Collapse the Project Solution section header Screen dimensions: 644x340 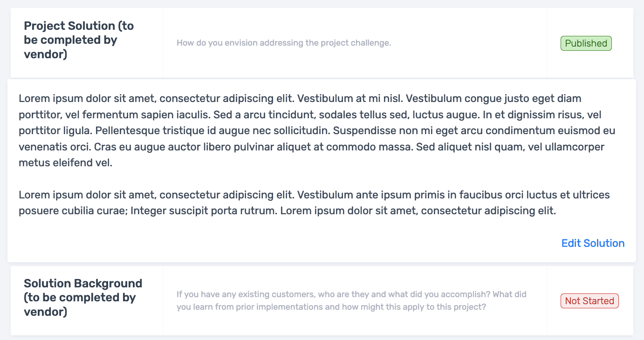pos(79,40)
